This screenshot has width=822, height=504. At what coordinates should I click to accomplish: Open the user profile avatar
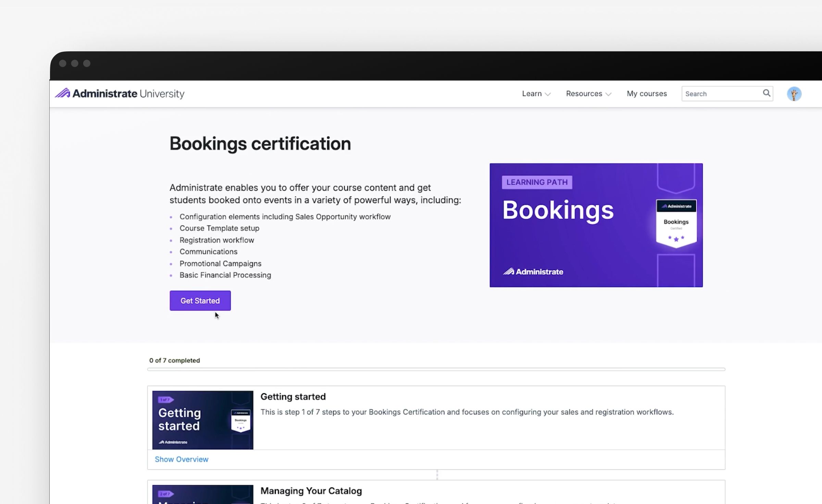pyautogui.click(x=794, y=94)
